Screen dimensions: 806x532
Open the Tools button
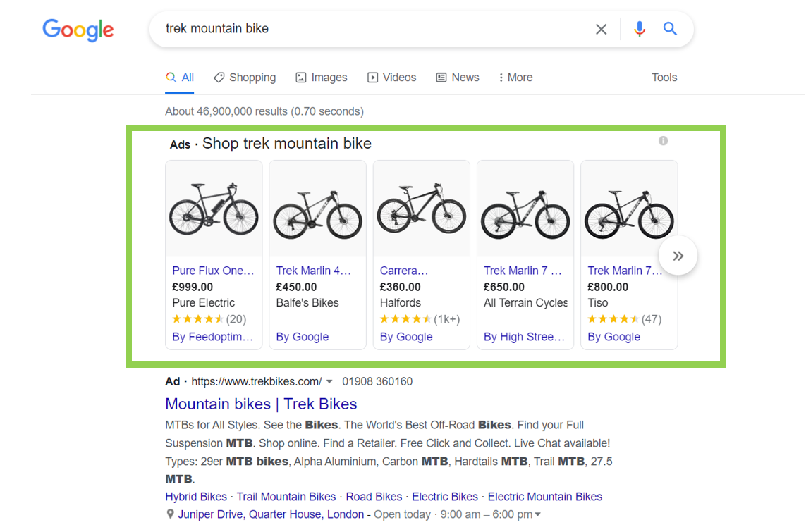click(x=664, y=78)
